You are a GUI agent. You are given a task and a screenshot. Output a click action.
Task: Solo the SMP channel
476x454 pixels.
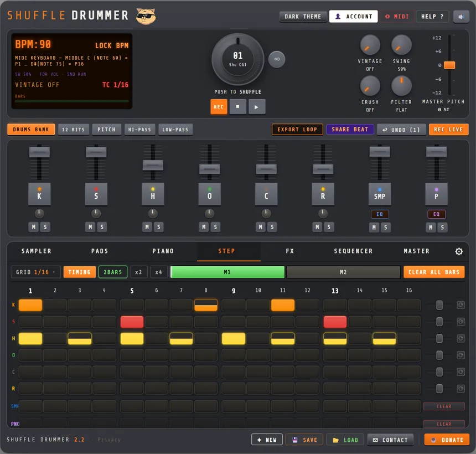click(x=386, y=228)
